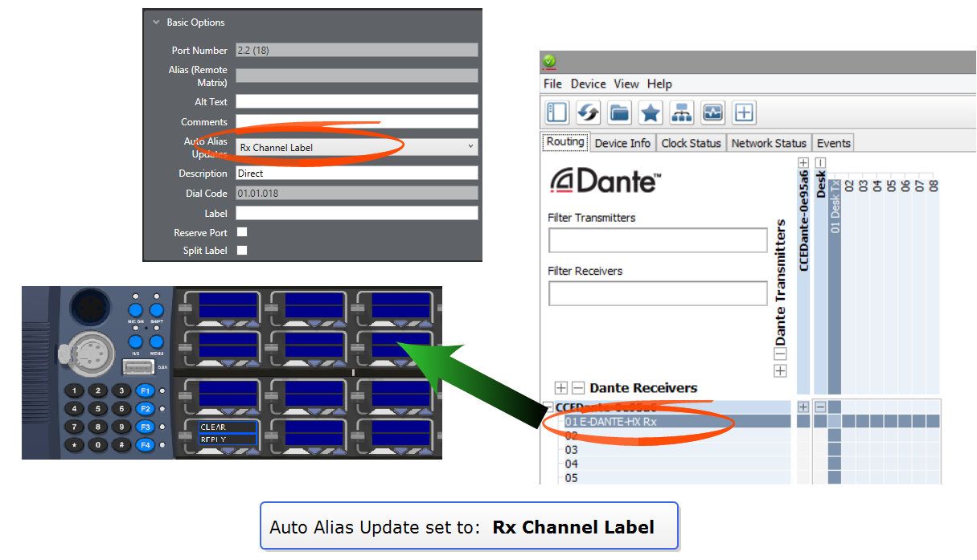The image size is (977, 560).
Task: Collapse the Basic Options section
Action: 156,22
